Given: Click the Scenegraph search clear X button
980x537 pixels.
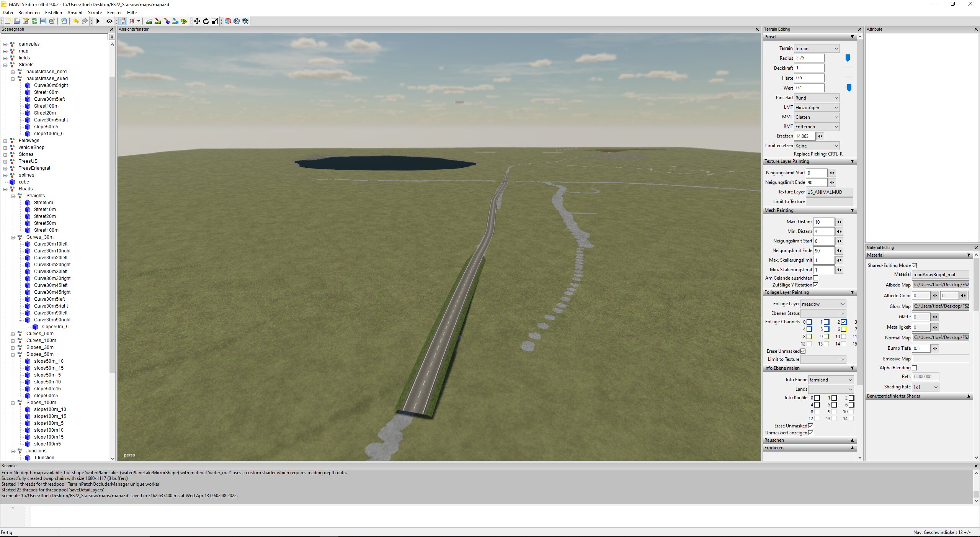Looking at the screenshot, I should 112,37.
